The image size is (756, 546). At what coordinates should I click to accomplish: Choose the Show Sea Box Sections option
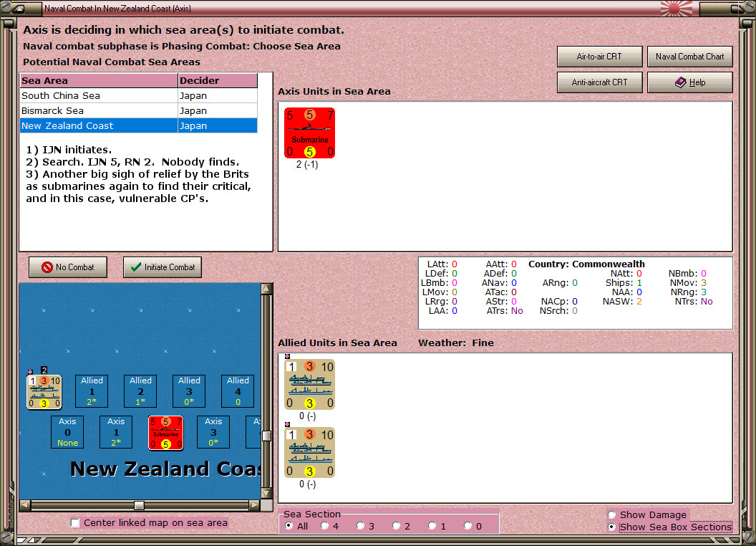coord(612,527)
